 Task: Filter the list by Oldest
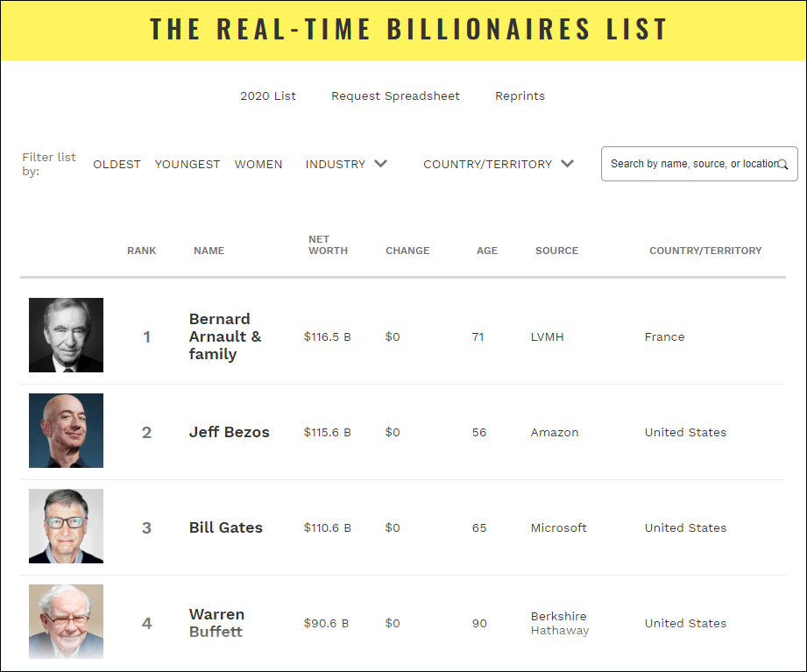tap(117, 164)
